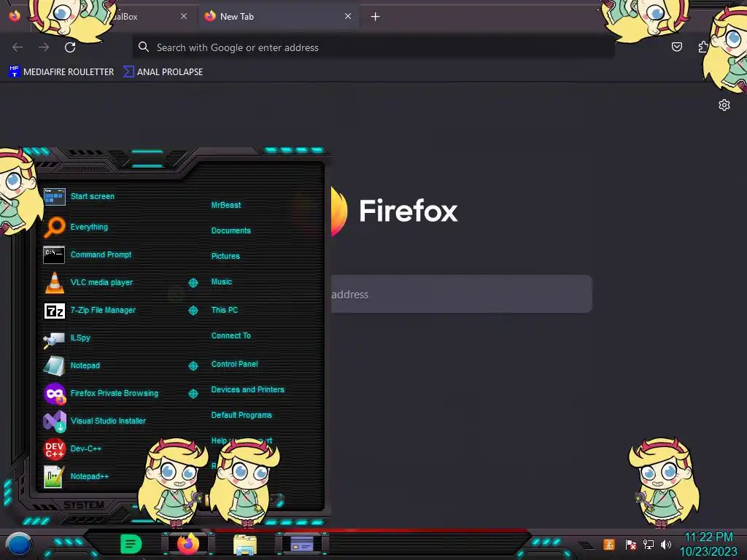Click Firefox taskbar icon

click(x=188, y=544)
